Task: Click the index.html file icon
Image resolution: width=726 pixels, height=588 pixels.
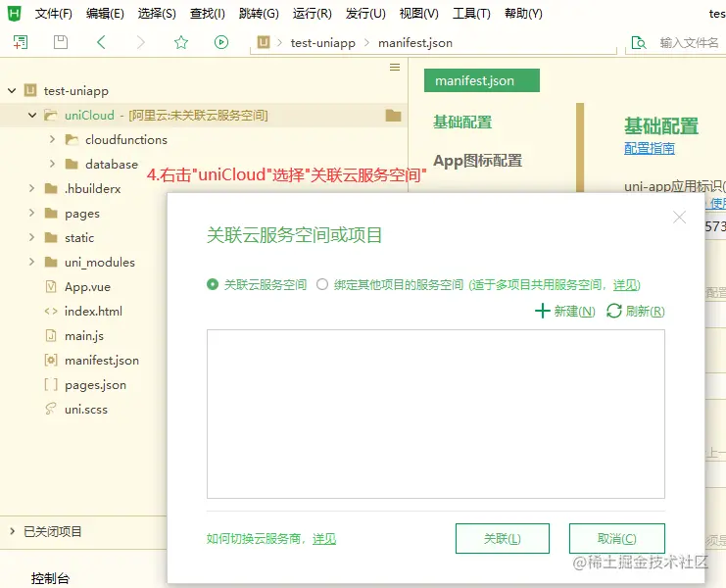Action: point(51,311)
